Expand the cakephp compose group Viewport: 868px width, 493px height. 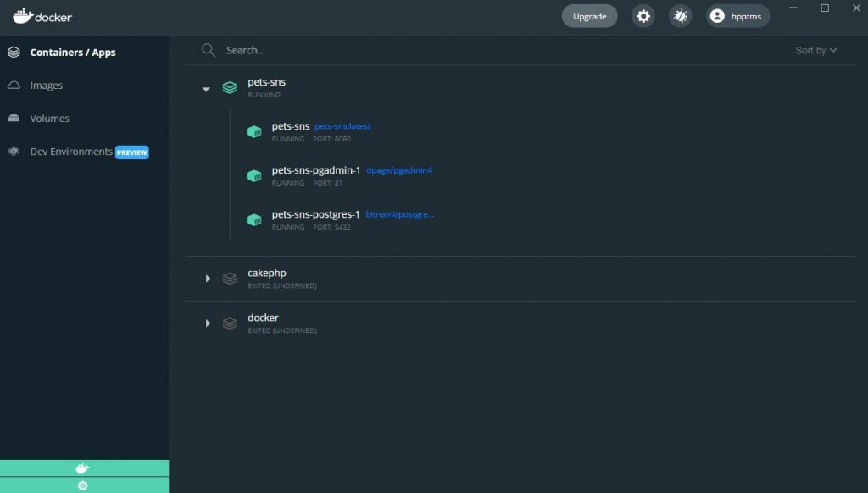[208, 278]
